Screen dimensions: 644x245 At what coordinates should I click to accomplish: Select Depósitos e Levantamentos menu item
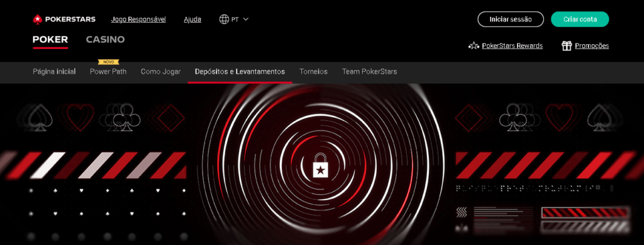(240, 72)
